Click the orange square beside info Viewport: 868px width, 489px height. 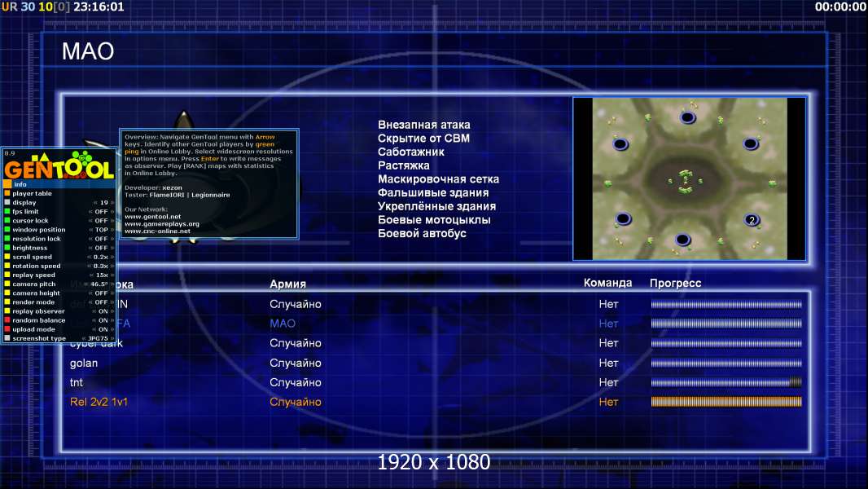[x=7, y=184]
